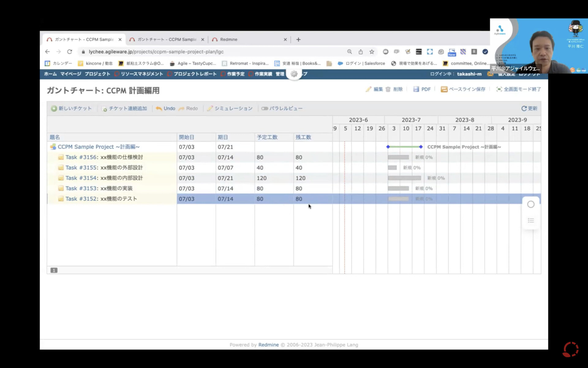Click due date 07/07 of Task #3155

[x=225, y=168]
